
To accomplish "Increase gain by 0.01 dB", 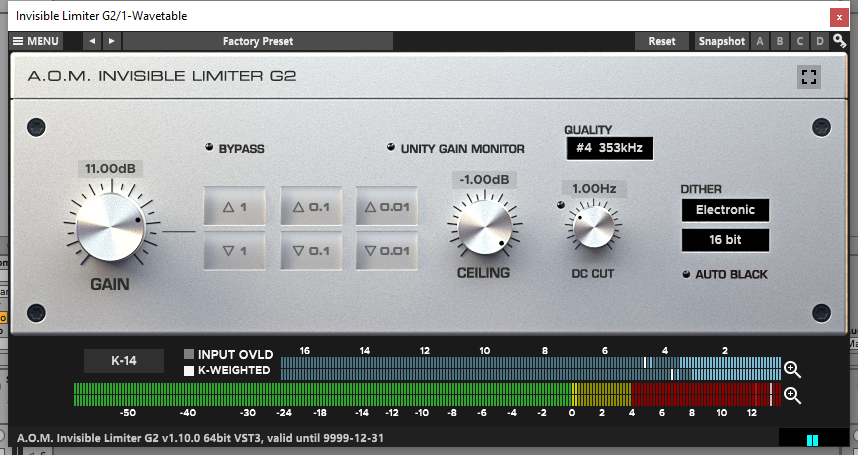I will pos(387,207).
